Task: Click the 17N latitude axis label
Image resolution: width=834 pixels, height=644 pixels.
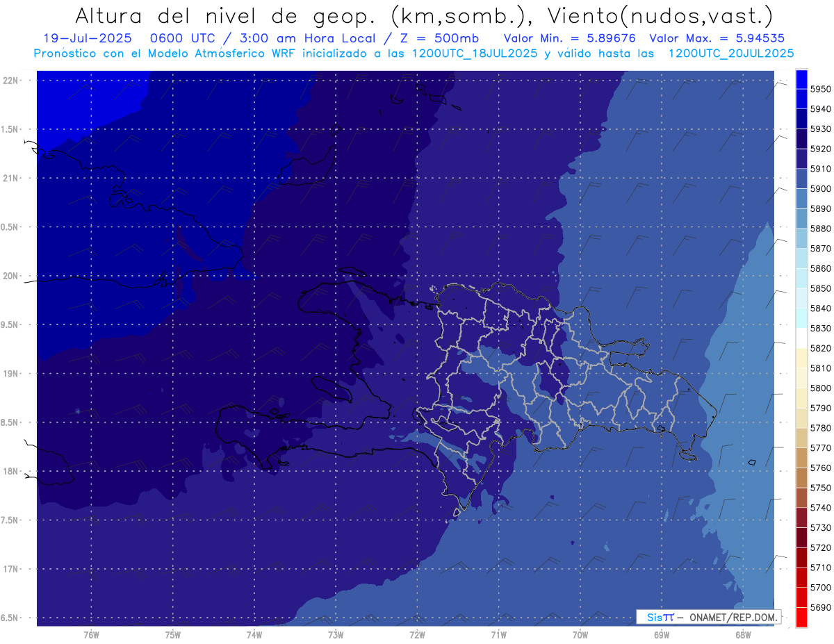Action: coord(12,569)
